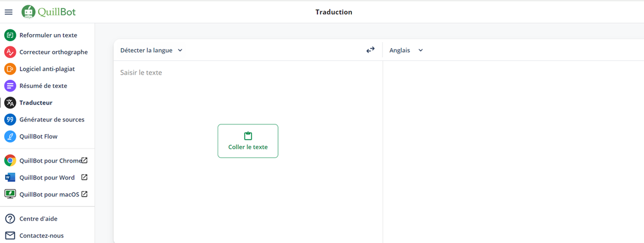Image resolution: width=644 pixels, height=243 pixels.
Task: Visit the Centre d'aide link
Action: (48, 219)
